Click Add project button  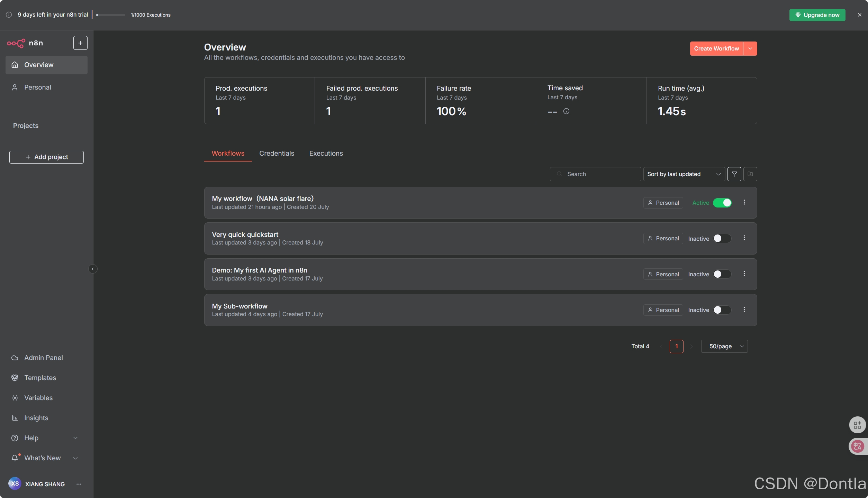[x=46, y=157]
